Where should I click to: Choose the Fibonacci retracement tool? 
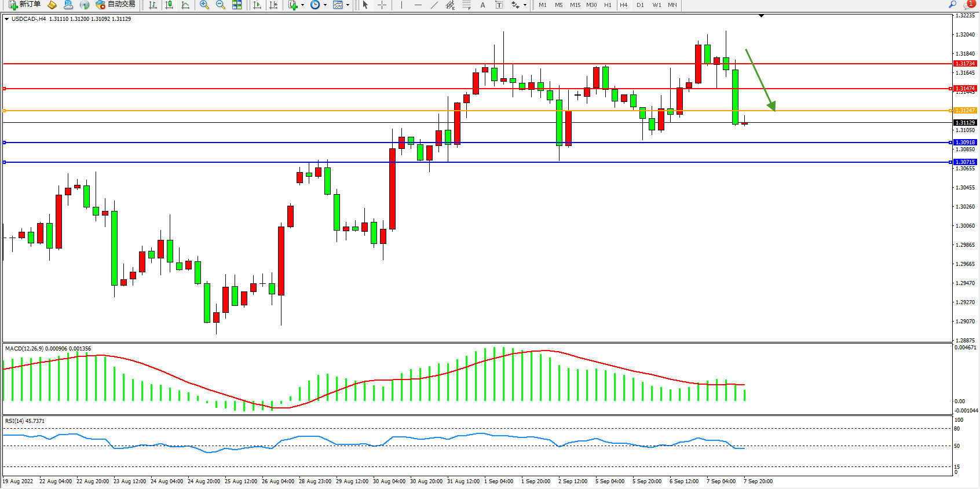click(466, 5)
